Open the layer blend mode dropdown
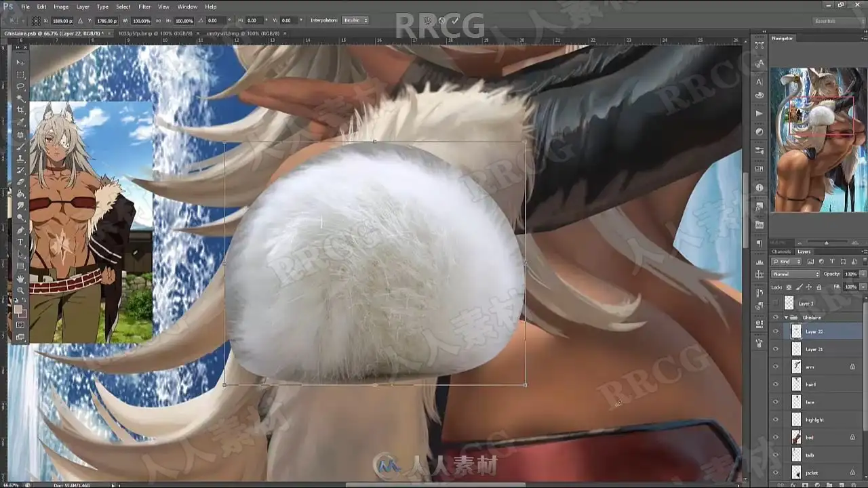868x488 pixels. point(795,274)
